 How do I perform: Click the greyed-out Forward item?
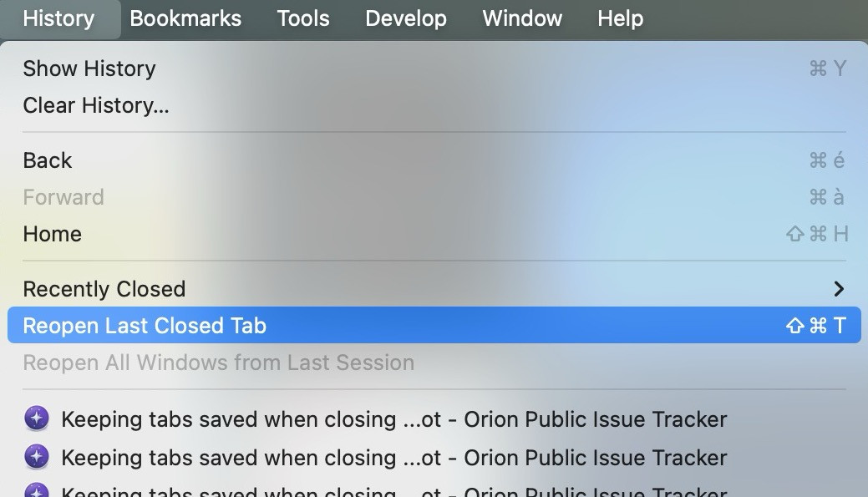63,197
